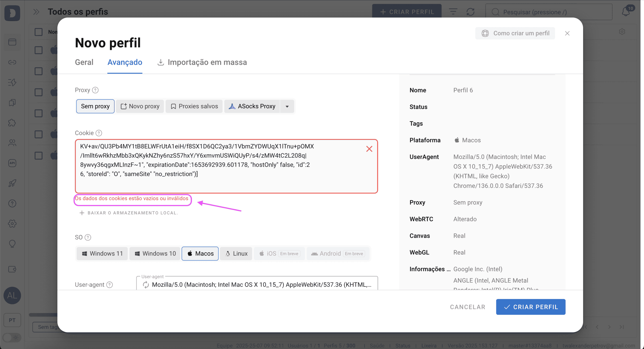Click the blue CRIAR PERFIL button

[x=531, y=307]
